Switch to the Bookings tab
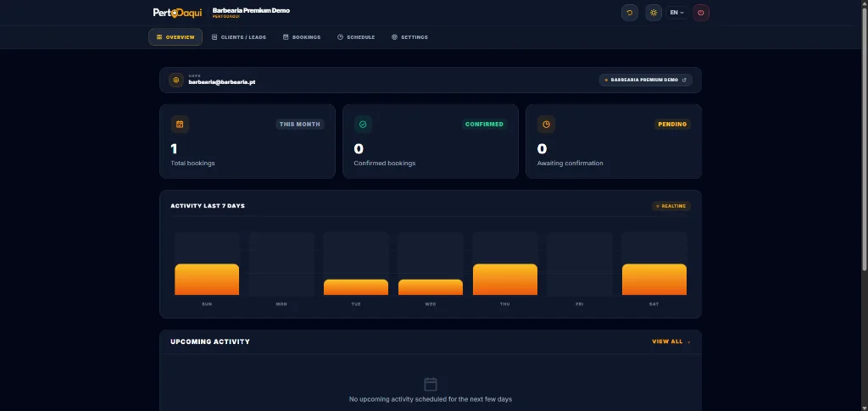Viewport: 868px width, 411px height. 302,37
